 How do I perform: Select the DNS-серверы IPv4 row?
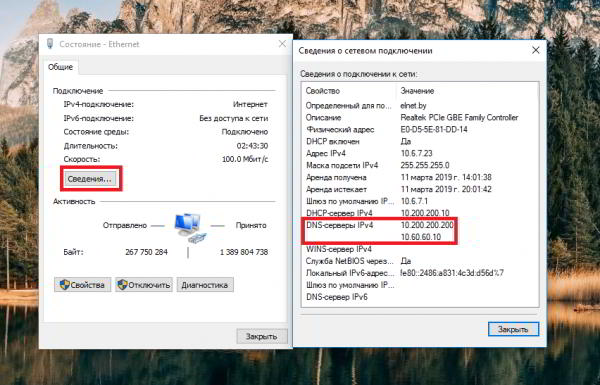[420, 225]
